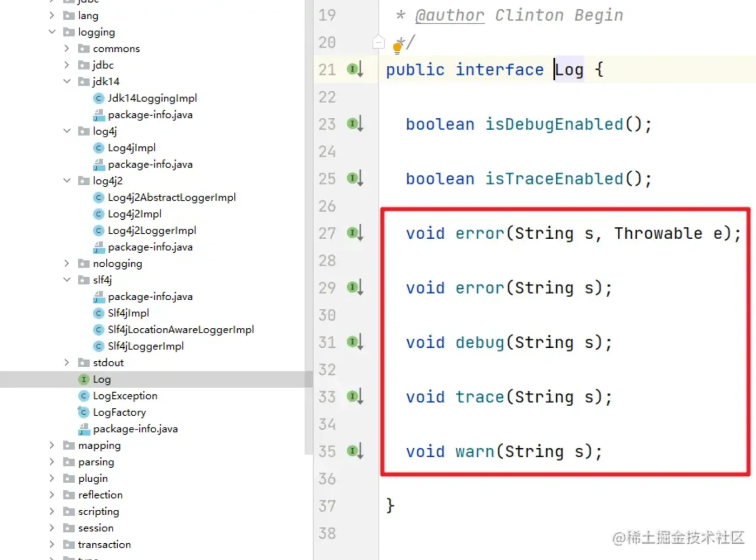The width and height of the screenshot is (756, 560).
Task: Click the gutter icon on line 27 error method
Action: tap(355, 233)
